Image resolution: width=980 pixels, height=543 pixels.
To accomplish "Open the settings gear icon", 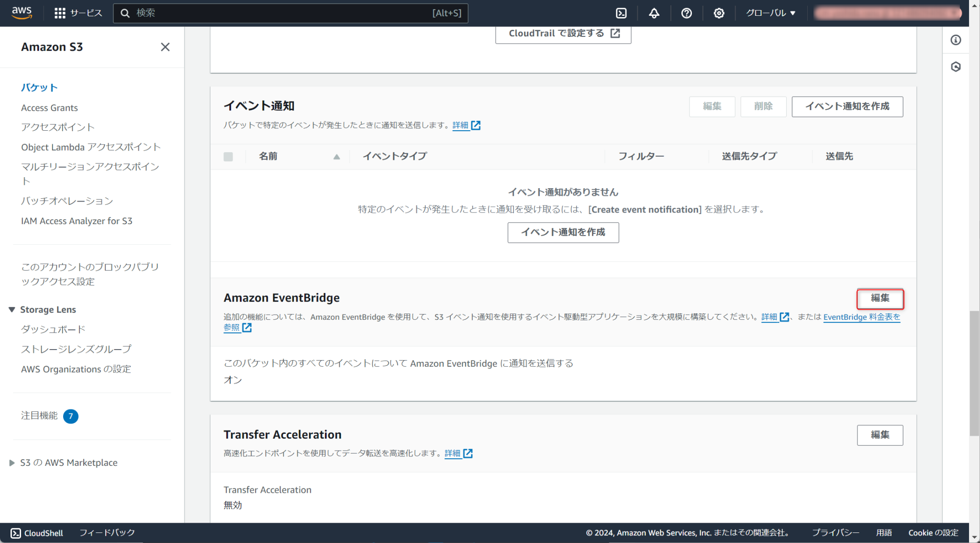I will pos(718,13).
